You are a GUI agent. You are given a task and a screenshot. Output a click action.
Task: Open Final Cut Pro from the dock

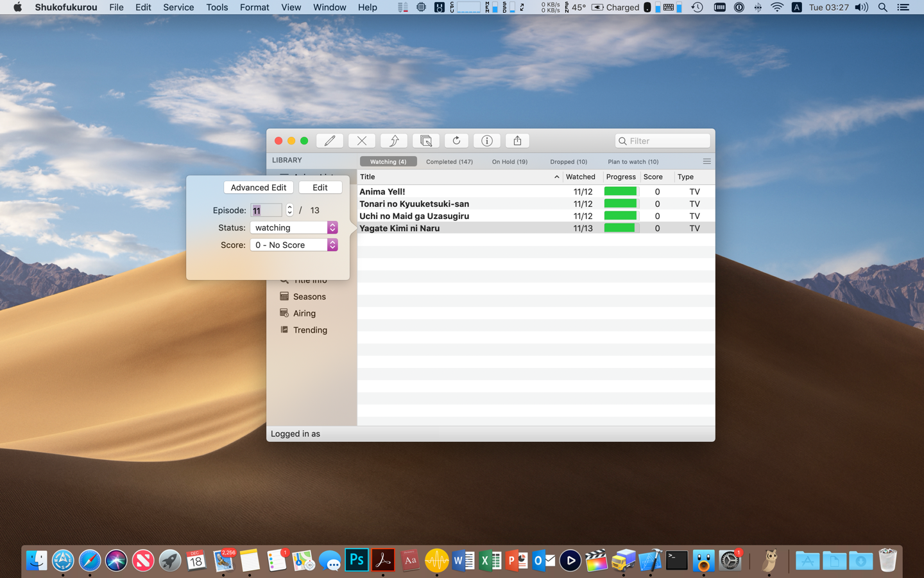tap(596, 560)
